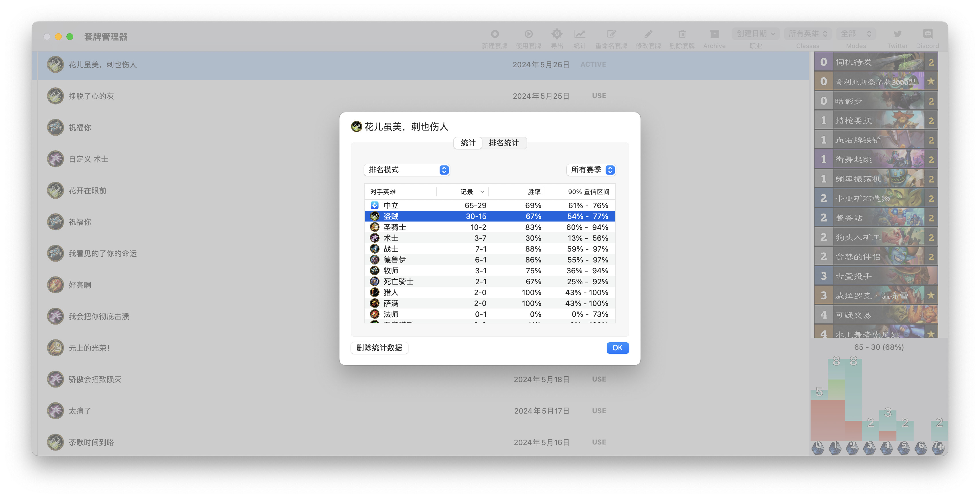Click card 可疑交易 in deck list
Image resolution: width=980 pixels, height=498 pixels.
click(x=876, y=315)
